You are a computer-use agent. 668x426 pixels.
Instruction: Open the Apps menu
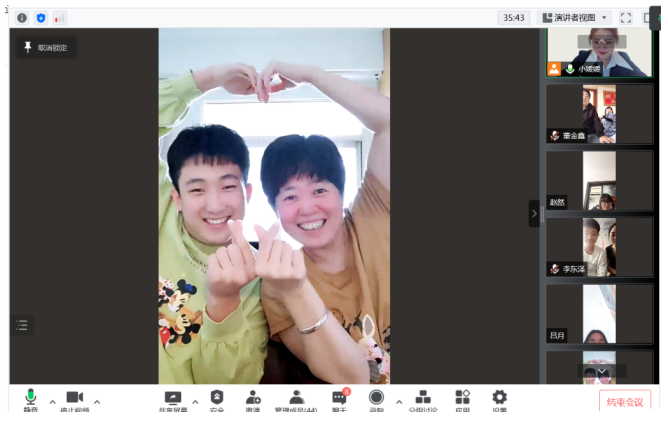[x=462, y=399]
